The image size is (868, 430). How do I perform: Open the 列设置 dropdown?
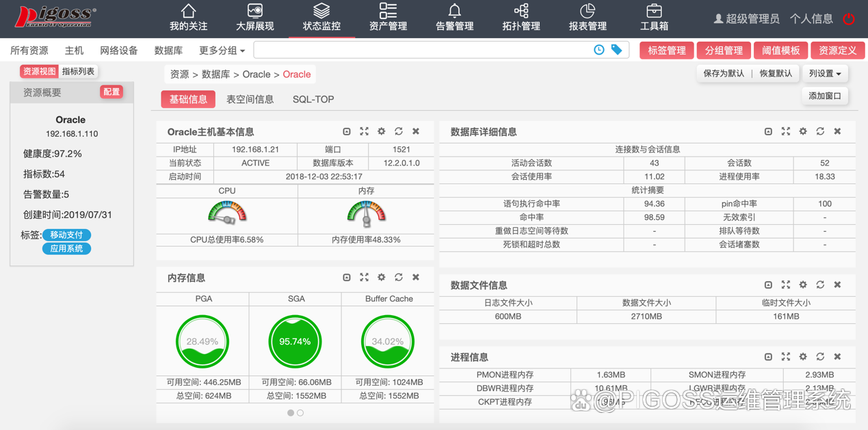825,73
